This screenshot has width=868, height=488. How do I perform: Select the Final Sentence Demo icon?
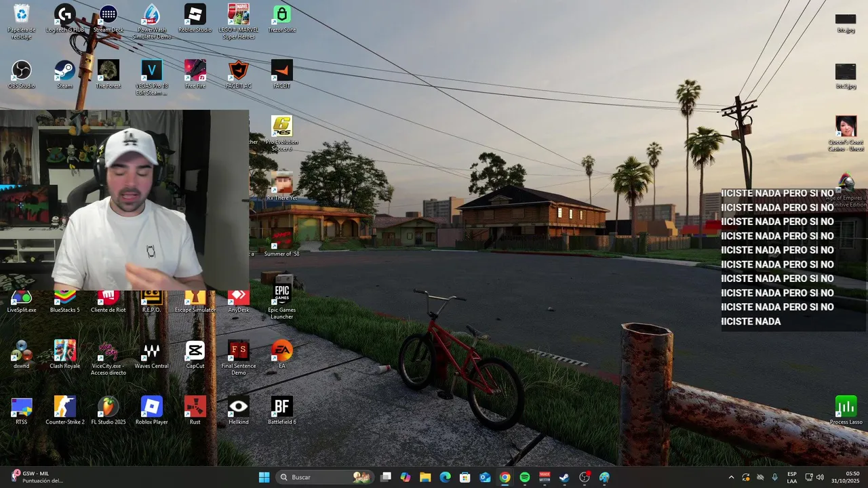pos(239,358)
